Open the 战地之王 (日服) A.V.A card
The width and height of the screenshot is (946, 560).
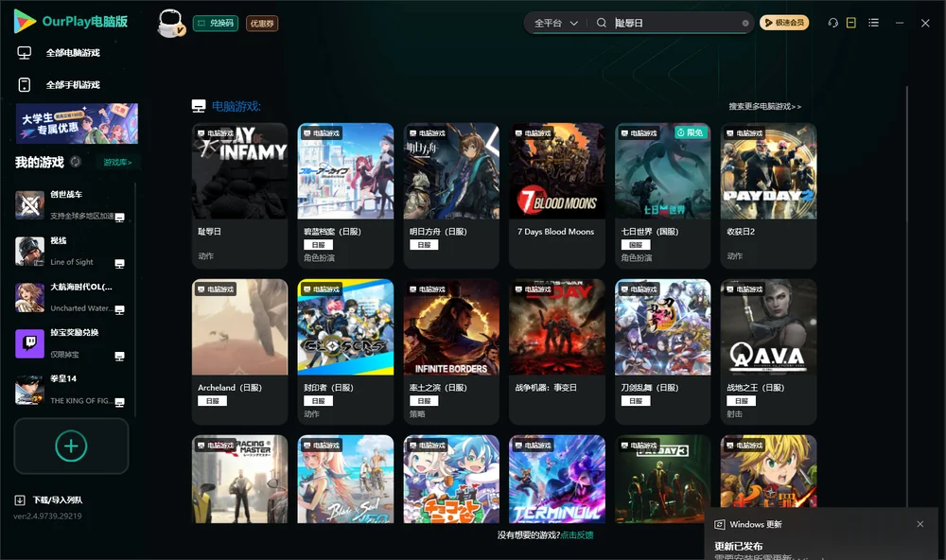768,352
